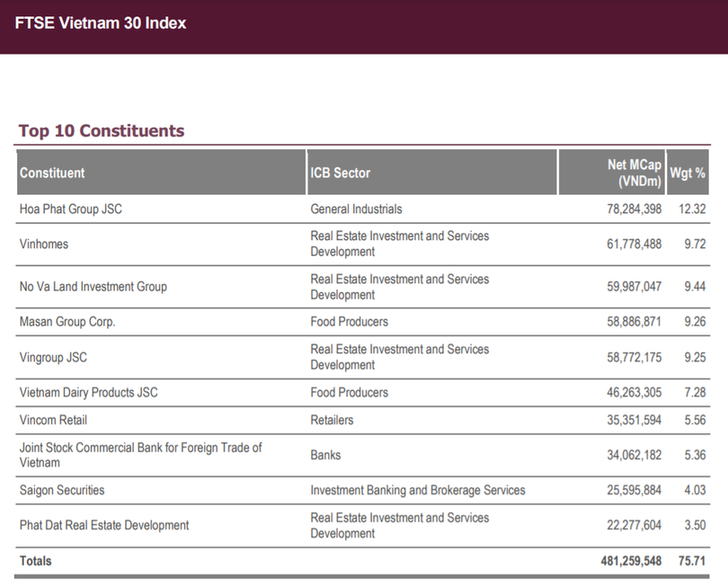Select the Saigon Securities constituent
The image size is (728, 586).
[x=62, y=490]
